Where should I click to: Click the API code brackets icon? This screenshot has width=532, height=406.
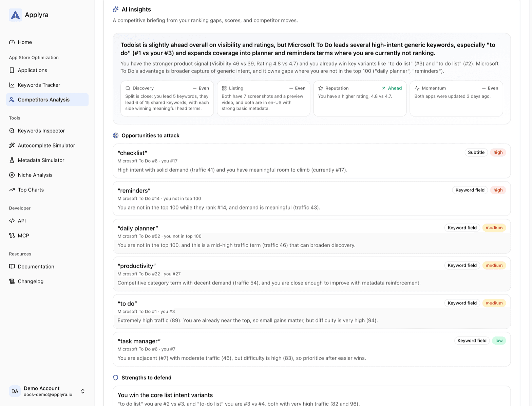[12, 221]
